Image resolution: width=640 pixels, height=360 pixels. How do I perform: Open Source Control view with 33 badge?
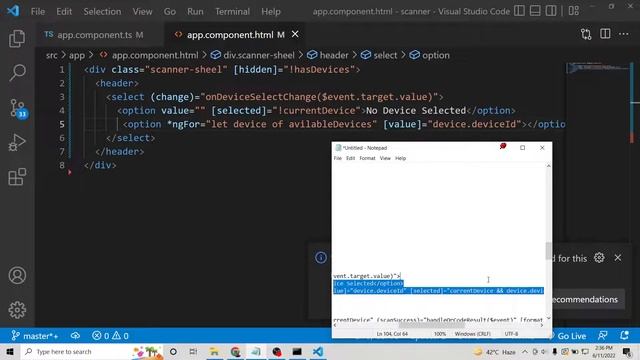[18, 109]
